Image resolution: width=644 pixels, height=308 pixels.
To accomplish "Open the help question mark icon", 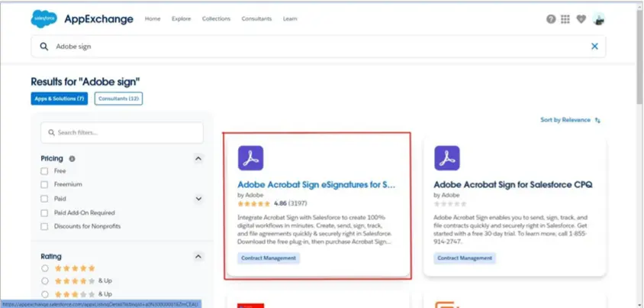I will point(551,19).
